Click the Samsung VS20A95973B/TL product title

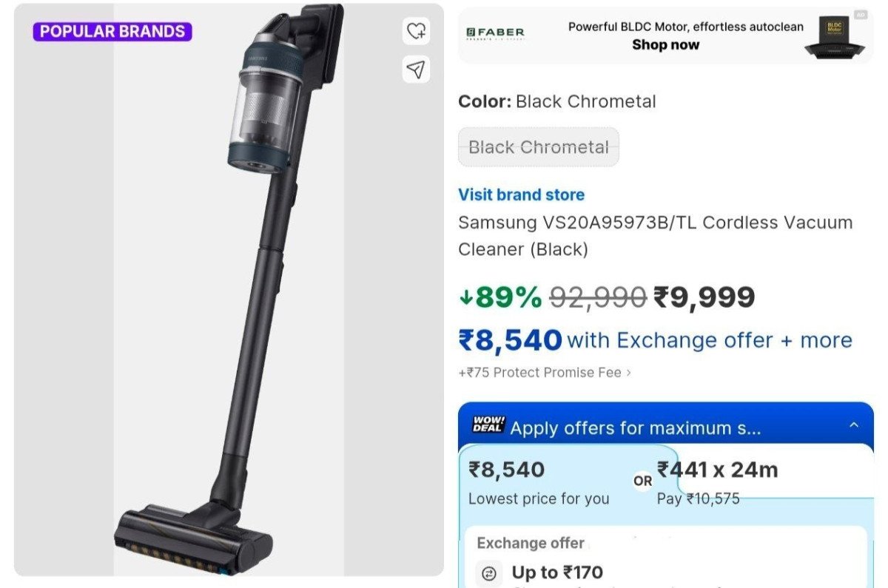click(x=655, y=235)
